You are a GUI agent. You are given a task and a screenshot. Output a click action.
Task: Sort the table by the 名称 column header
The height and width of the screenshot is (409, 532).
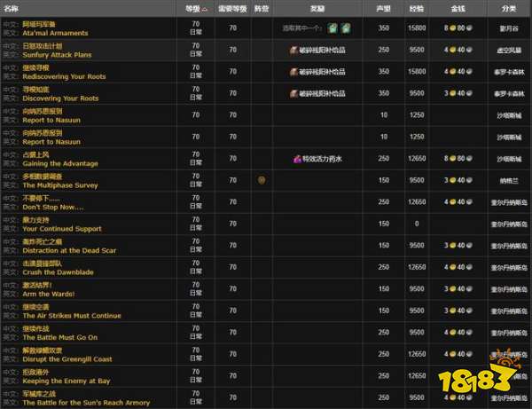[12, 8]
